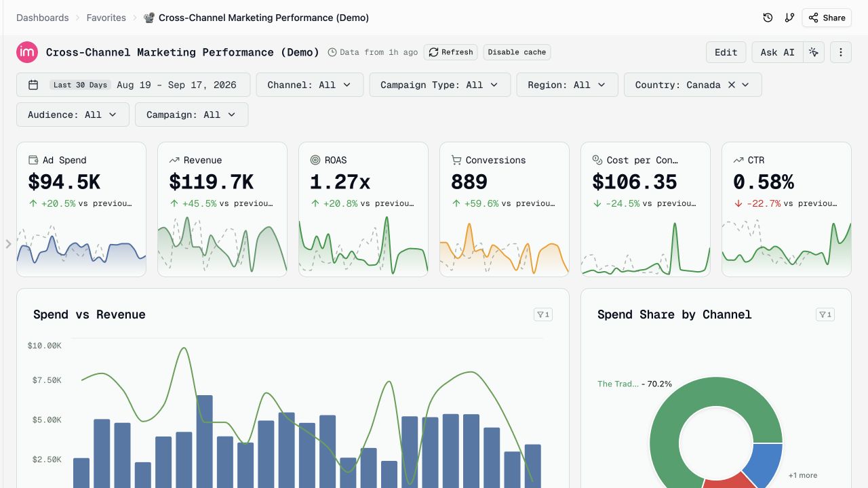Click the Refresh button

point(451,52)
